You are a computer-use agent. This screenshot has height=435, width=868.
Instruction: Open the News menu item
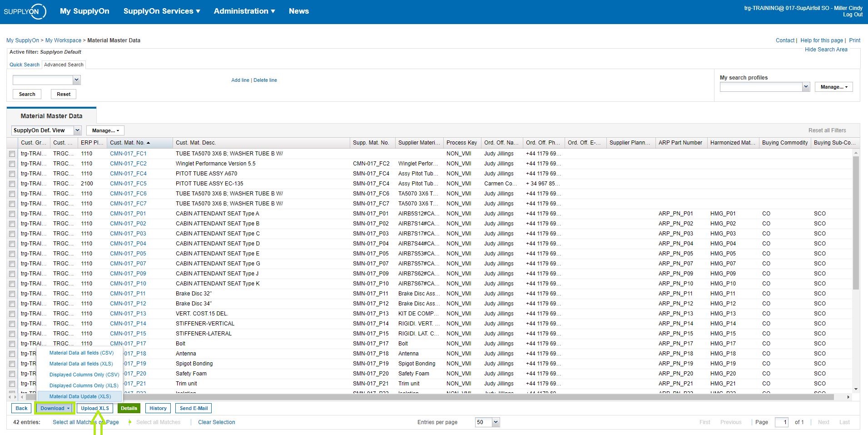pyautogui.click(x=299, y=11)
